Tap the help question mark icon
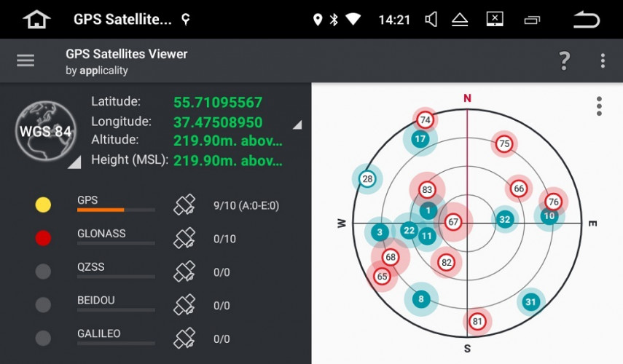 click(564, 61)
